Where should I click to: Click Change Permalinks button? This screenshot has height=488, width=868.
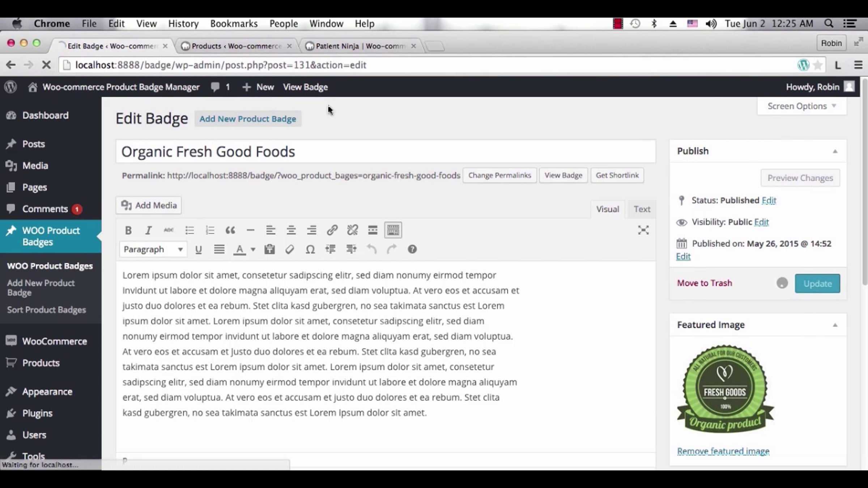[x=500, y=175]
